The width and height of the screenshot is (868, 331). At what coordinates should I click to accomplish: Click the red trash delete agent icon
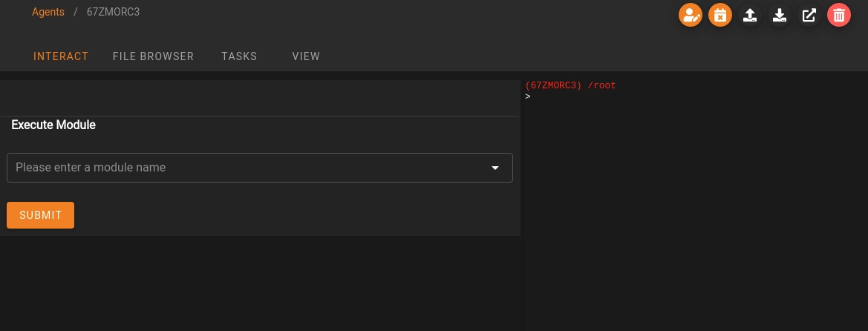pos(839,15)
